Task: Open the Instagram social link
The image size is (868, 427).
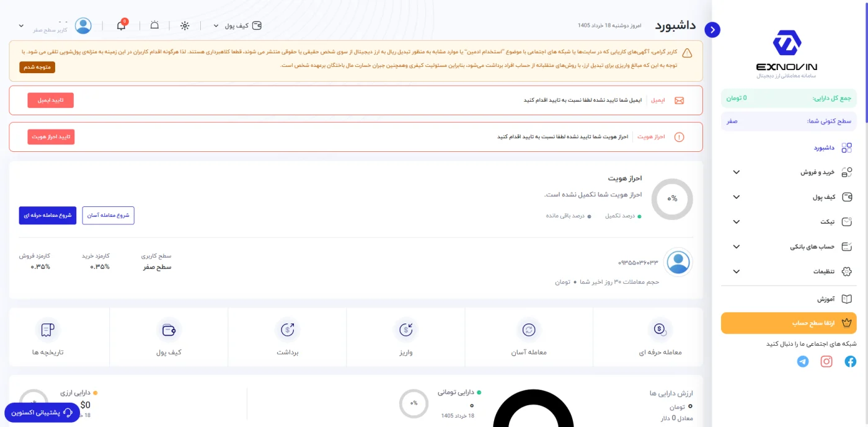Action: point(826,361)
